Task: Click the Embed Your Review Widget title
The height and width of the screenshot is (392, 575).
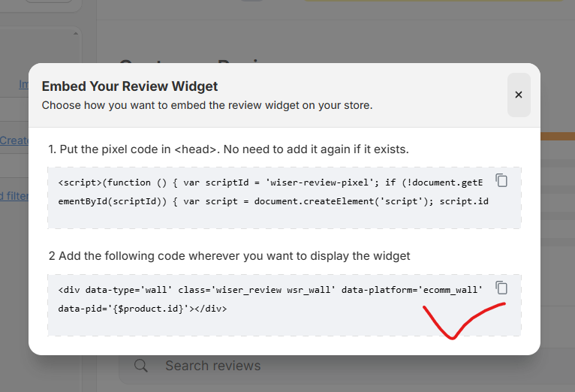Action: pos(130,86)
